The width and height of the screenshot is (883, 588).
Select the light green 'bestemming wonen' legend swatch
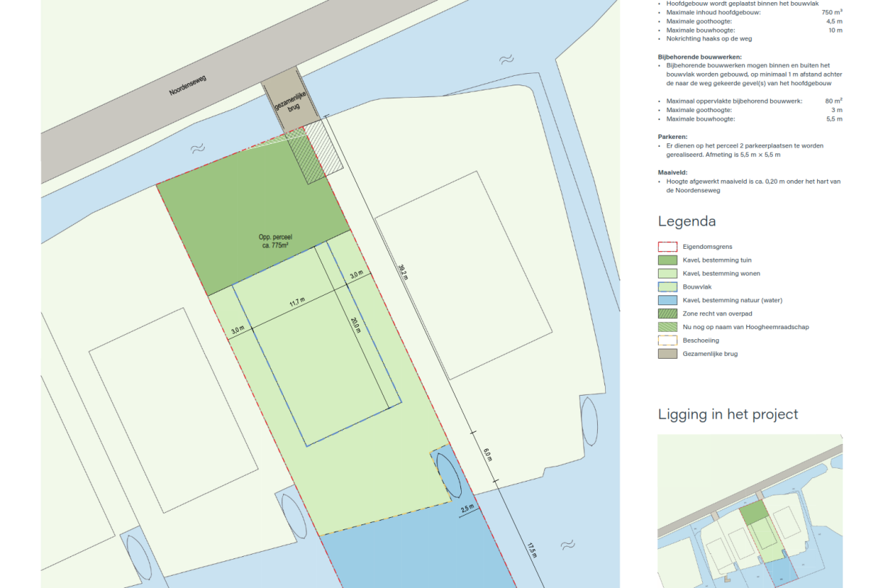(x=667, y=273)
